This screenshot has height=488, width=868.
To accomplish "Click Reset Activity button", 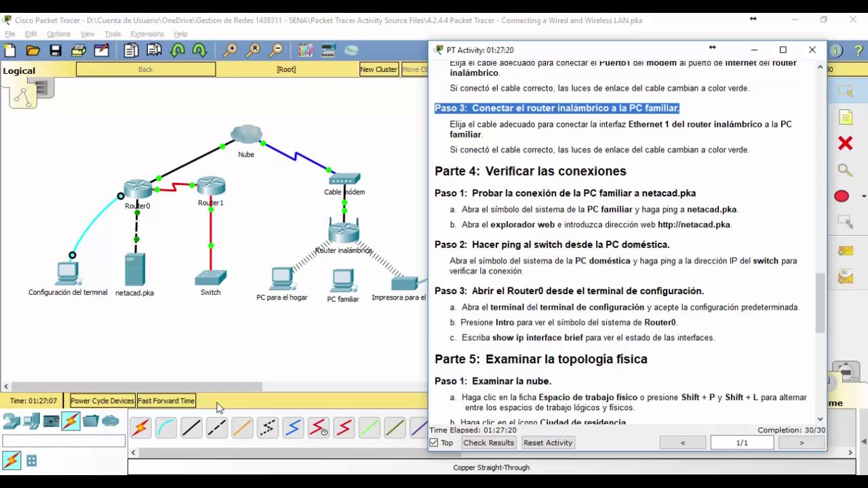I will (x=548, y=443).
